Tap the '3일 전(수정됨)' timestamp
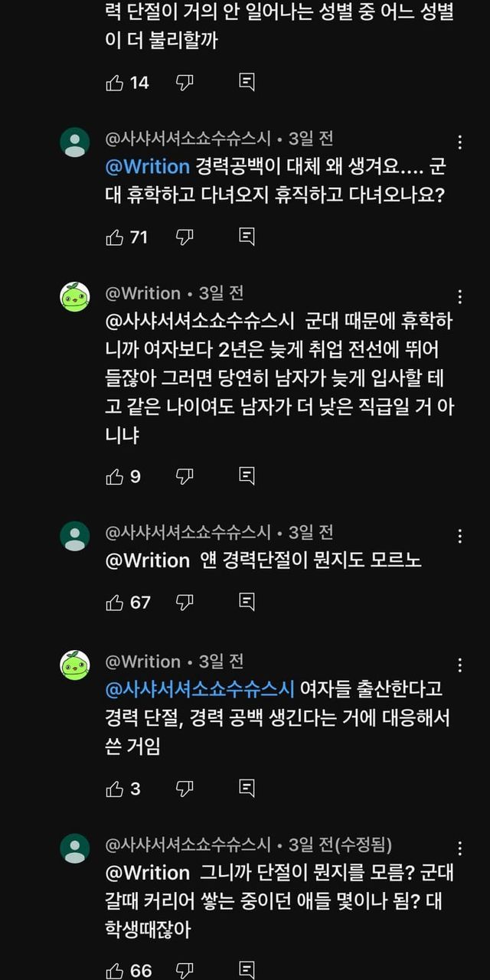This screenshot has width=490, height=980. [340, 844]
